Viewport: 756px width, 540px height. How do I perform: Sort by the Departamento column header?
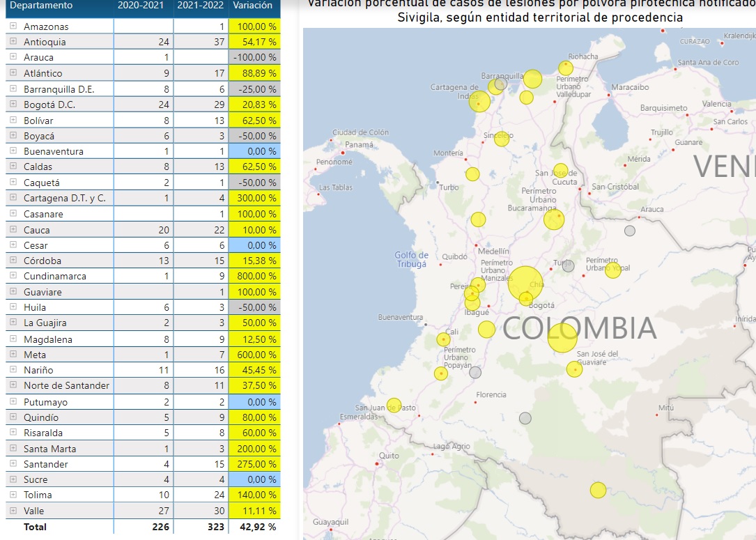(41, 6)
